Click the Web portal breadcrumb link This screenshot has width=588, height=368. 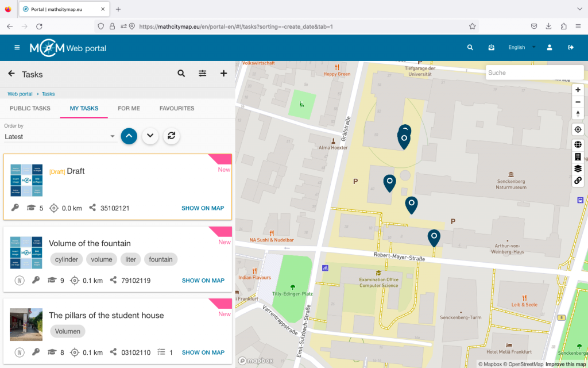tap(20, 94)
